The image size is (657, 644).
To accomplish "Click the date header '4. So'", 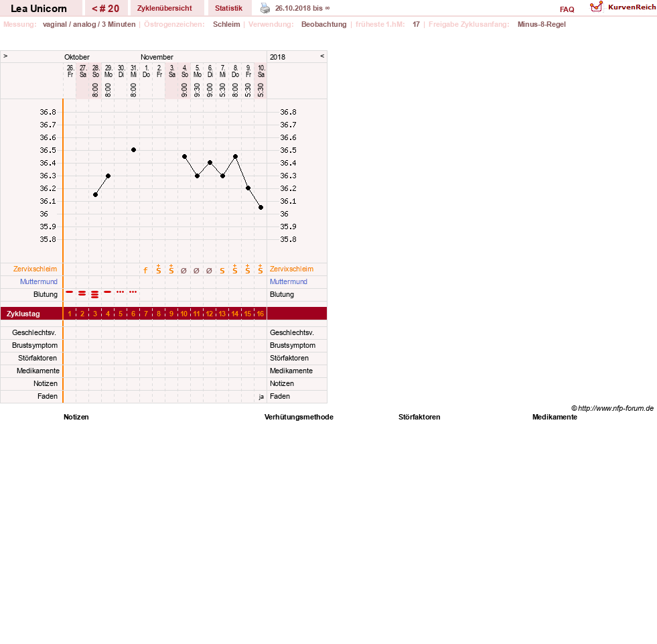I will point(185,71).
